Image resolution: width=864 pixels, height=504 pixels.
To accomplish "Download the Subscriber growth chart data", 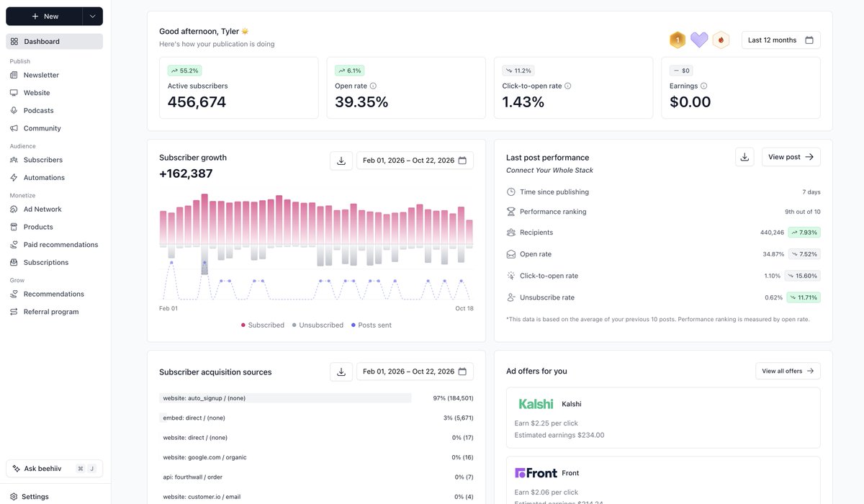I will pyautogui.click(x=341, y=161).
